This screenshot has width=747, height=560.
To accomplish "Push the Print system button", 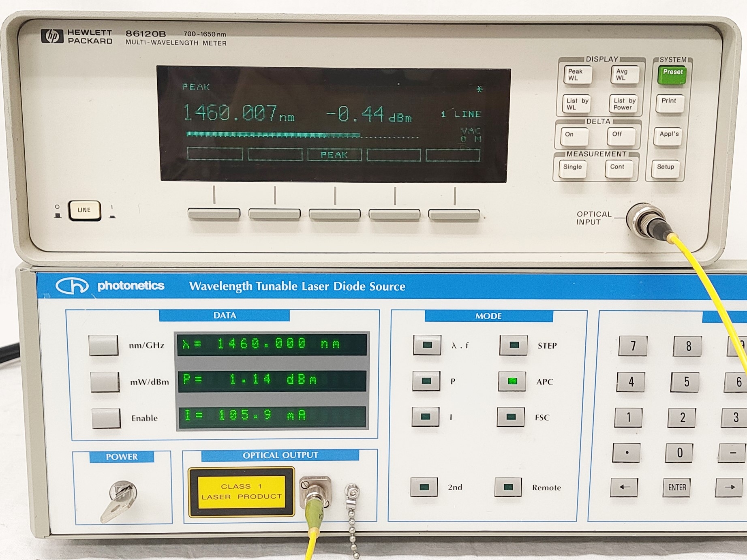I will (670, 103).
